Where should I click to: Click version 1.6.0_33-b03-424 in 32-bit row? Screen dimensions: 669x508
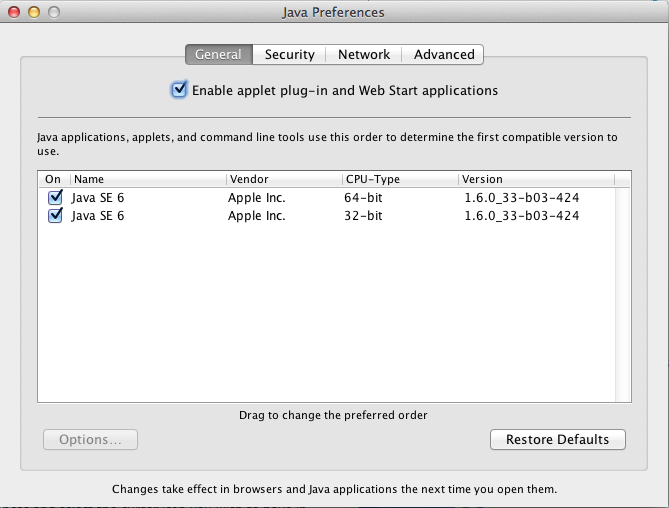pyautogui.click(x=521, y=216)
